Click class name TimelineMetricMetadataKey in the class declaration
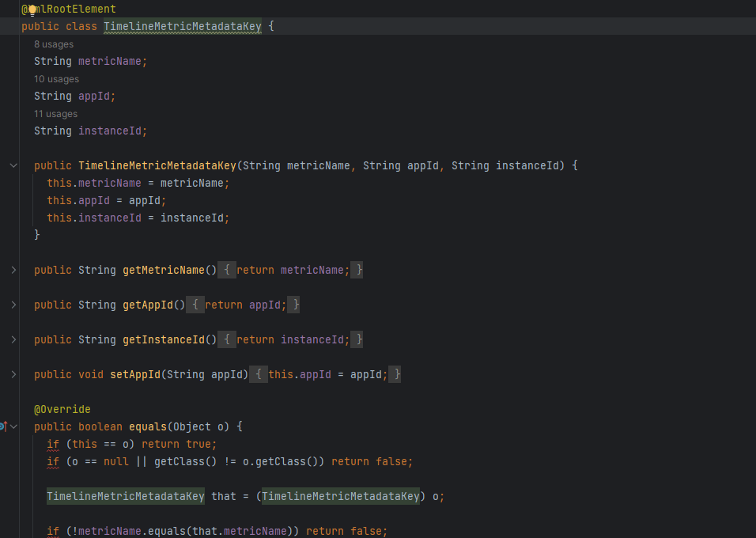The height and width of the screenshot is (538, 756). pos(182,27)
